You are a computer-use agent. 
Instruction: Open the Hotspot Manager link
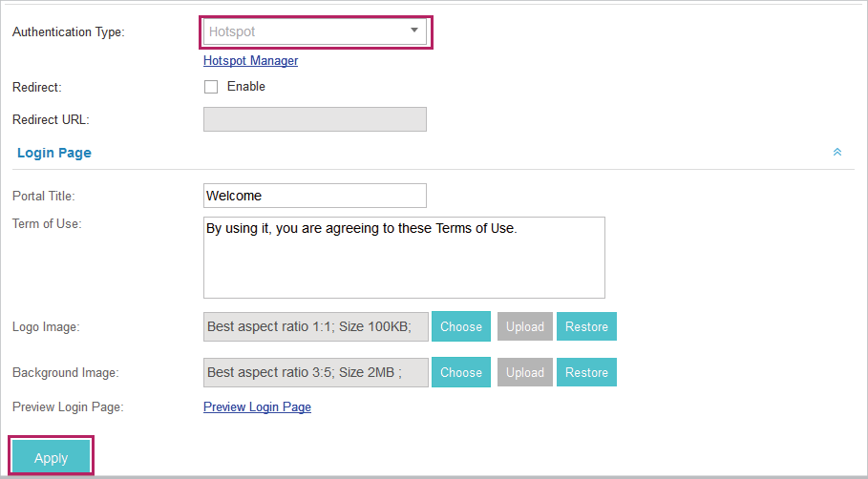coord(251,61)
